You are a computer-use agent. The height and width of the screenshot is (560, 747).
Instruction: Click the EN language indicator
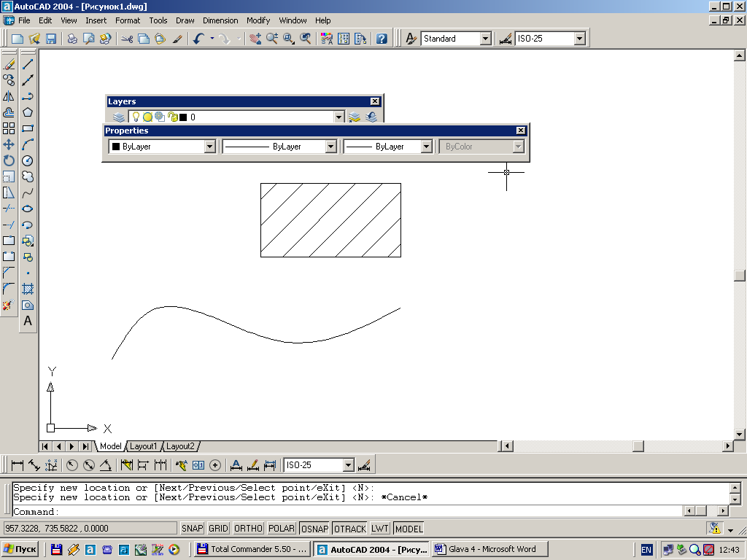646,550
